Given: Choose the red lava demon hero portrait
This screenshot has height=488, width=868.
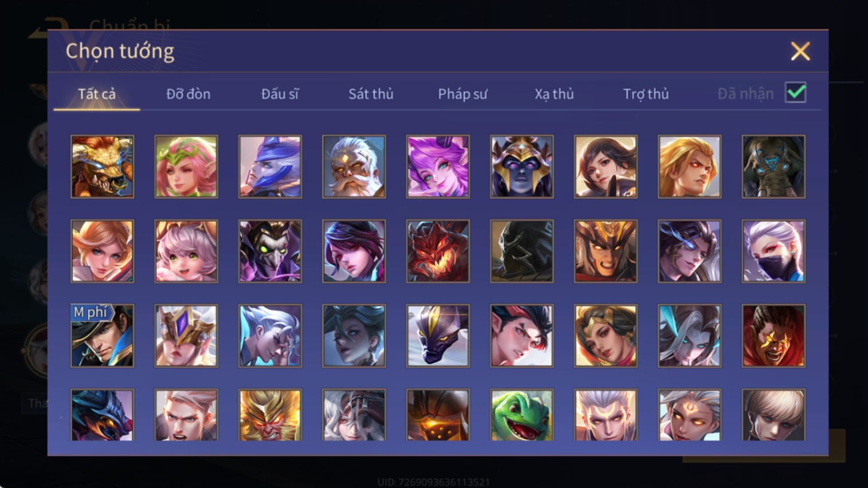Looking at the screenshot, I should pyautogui.click(x=438, y=251).
